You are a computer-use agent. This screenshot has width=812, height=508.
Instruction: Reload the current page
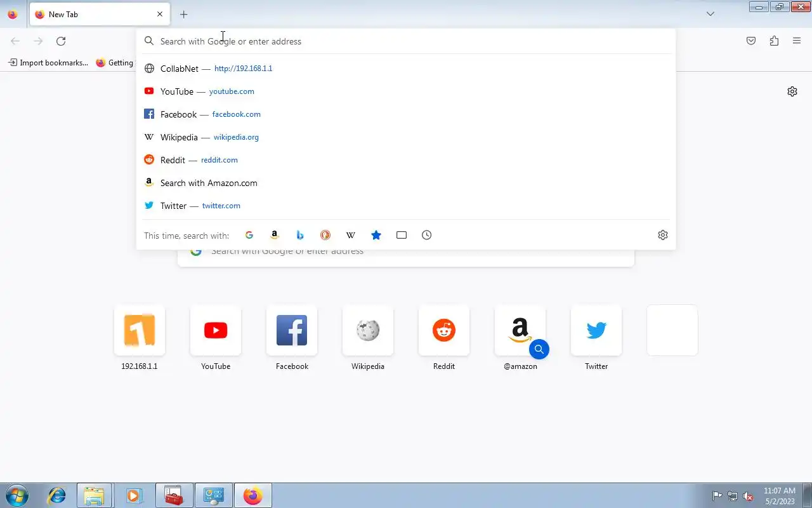pos(61,41)
